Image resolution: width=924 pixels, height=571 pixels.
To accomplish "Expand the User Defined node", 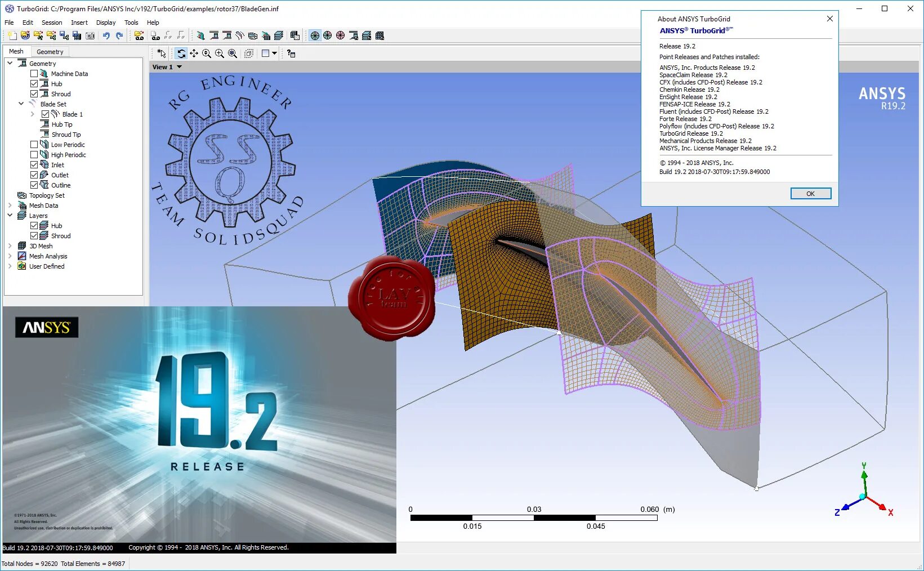I will pos(10,266).
